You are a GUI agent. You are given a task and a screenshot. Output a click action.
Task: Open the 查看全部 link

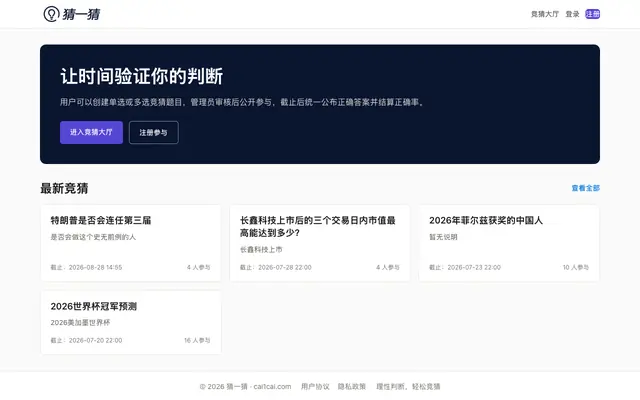[x=585, y=188]
